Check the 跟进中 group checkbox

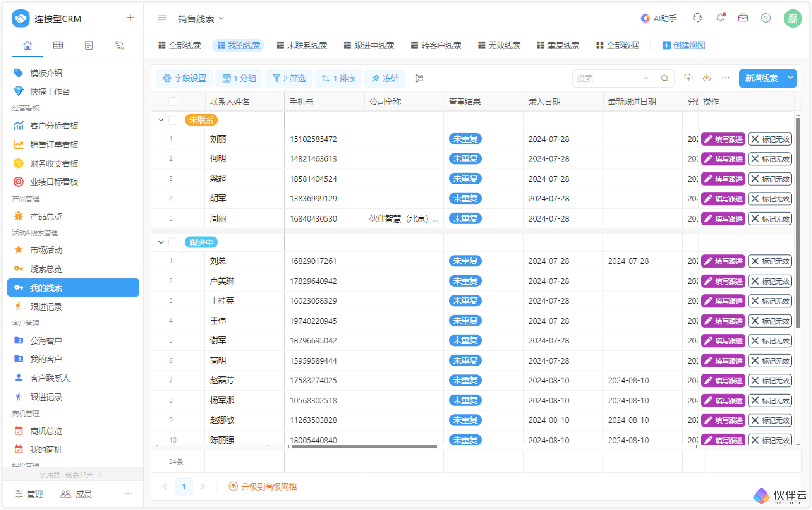pos(173,242)
